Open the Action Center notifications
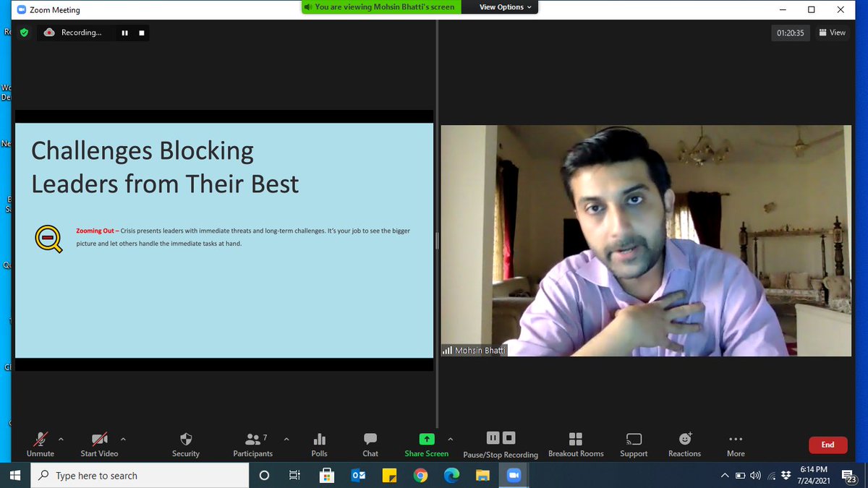This screenshot has width=868, height=488. (851, 476)
